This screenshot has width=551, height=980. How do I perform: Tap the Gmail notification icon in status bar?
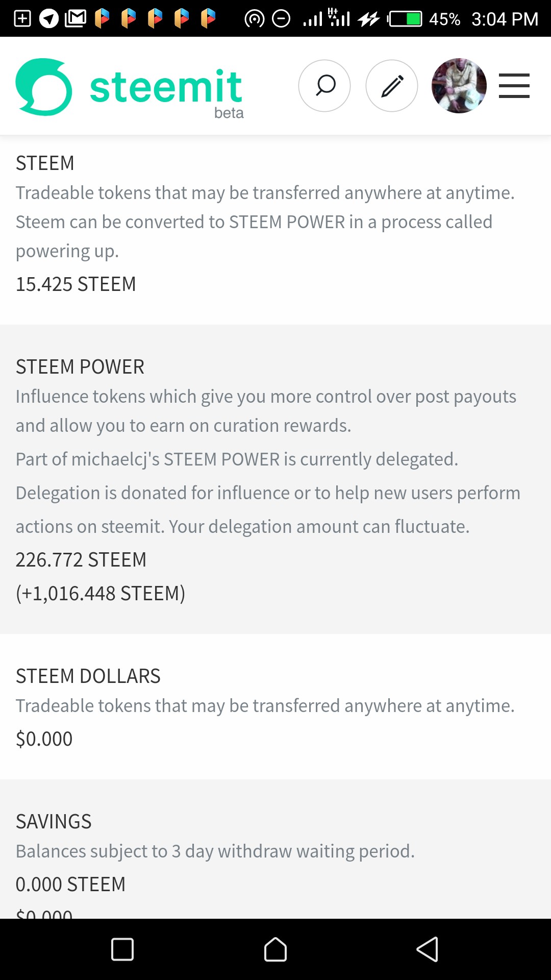click(x=76, y=19)
